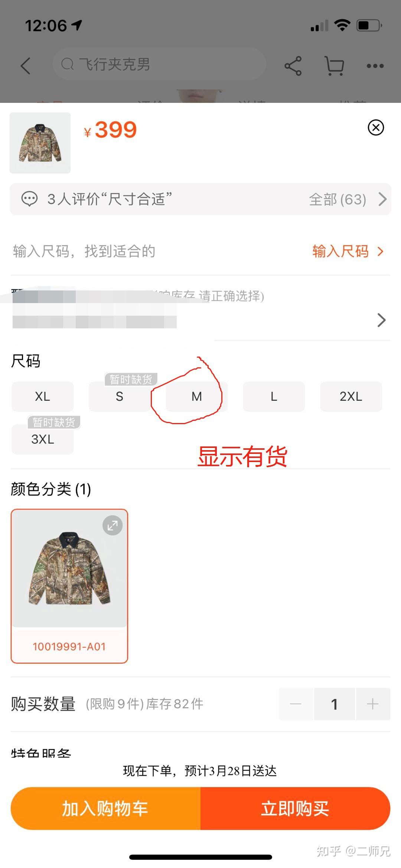Choose size L option
The height and width of the screenshot is (868, 401).
tap(274, 396)
